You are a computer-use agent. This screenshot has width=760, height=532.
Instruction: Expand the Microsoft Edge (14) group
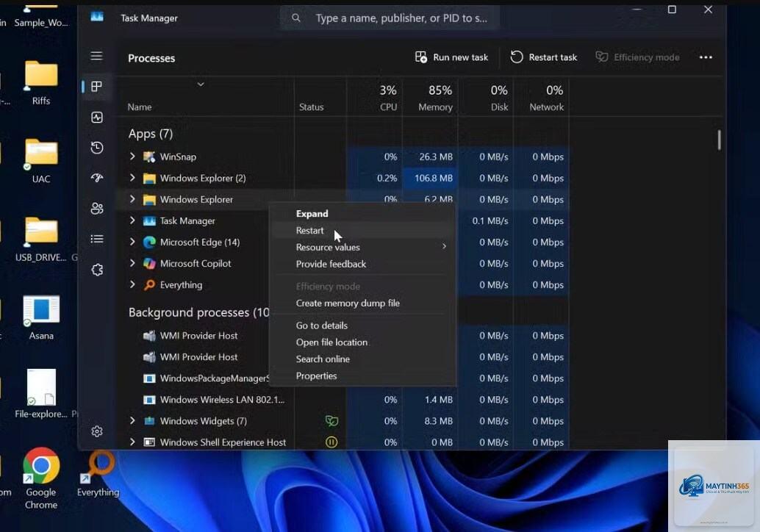pos(132,241)
